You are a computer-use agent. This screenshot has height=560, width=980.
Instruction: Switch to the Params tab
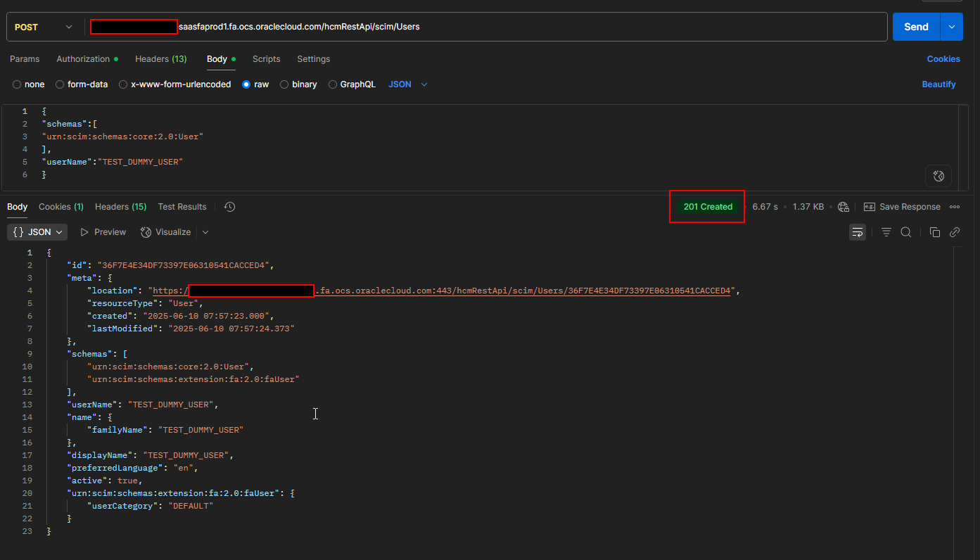click(25, 59)
